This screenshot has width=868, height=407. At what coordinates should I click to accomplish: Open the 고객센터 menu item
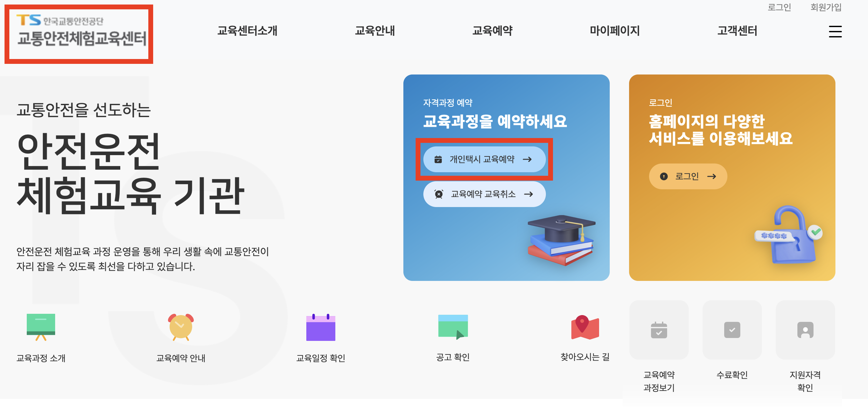[x=737, y=31]
